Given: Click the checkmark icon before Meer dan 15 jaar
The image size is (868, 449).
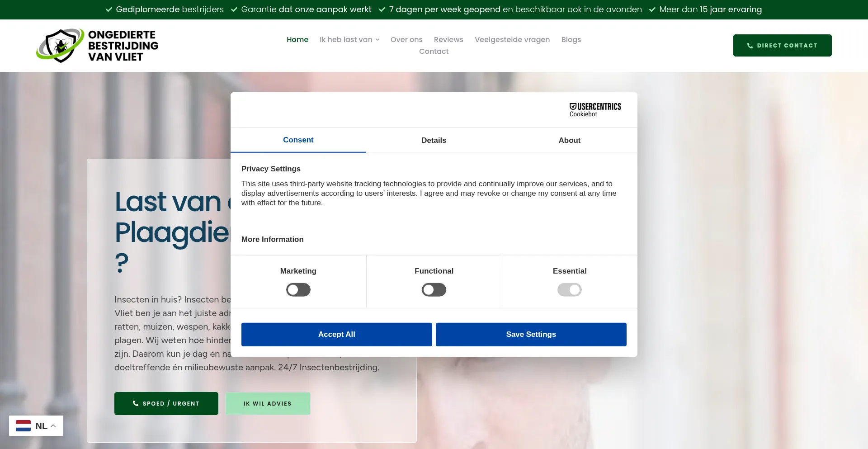Looking at the screenshot, I should (652, 9).
